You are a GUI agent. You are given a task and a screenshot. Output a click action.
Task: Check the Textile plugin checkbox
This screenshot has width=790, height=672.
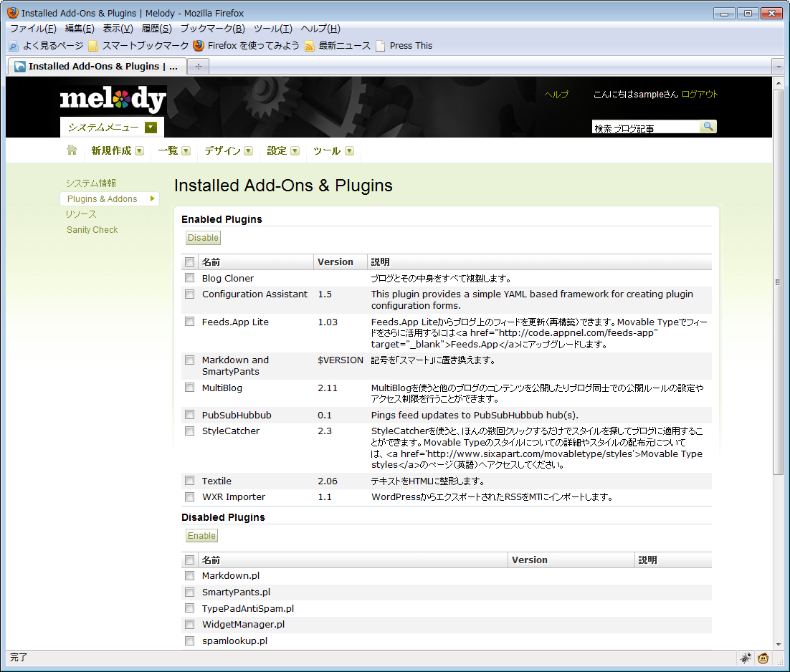pos(189,481)
